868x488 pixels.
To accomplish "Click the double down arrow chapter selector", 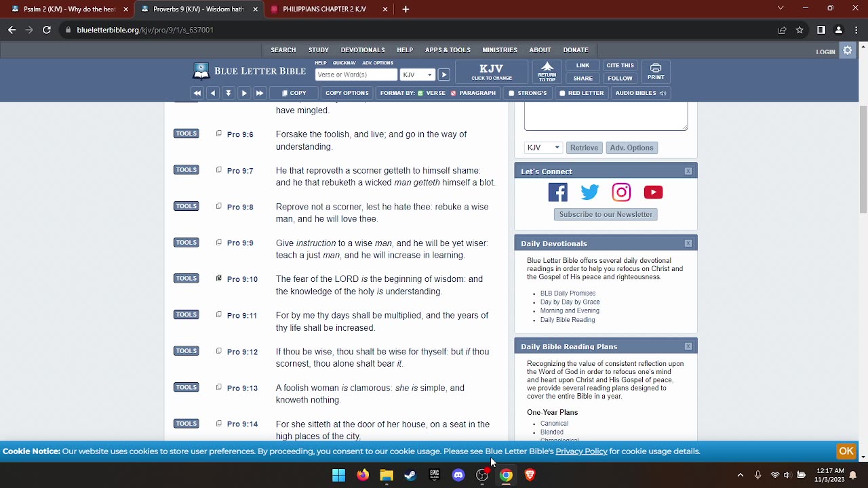I will pyautogui.click(x=229, y=93).
